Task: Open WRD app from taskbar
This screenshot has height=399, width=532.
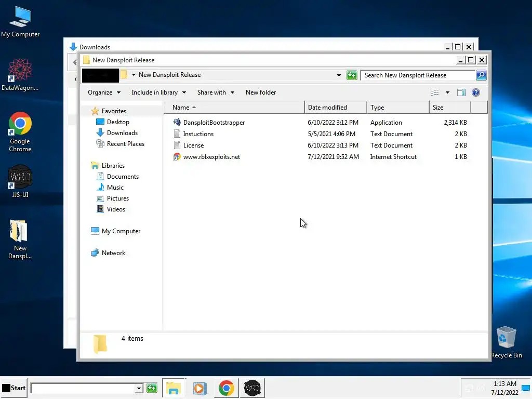Action: pyautogui.click(x=252, y=388)
